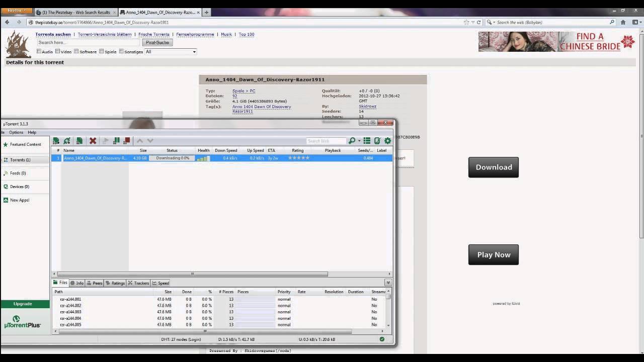Click the Download button on webpage
Screen dimensions: 644x362
pos(494,167)
